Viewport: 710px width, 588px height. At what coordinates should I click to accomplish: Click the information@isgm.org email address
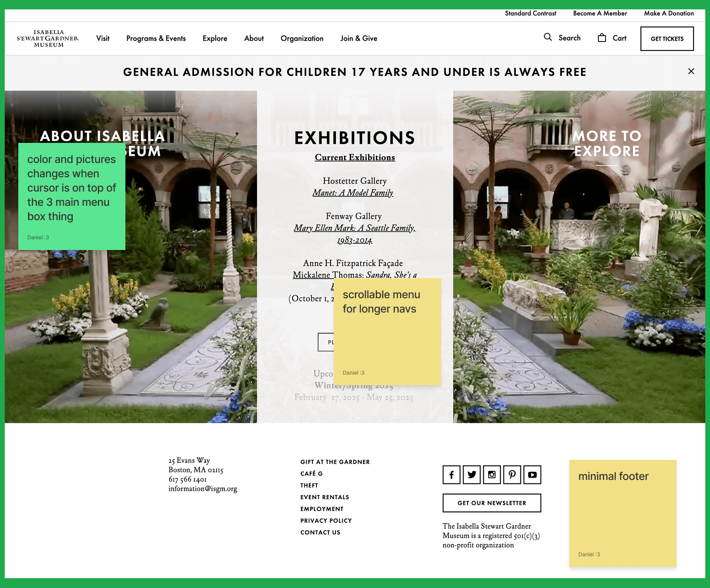pyautogui.click(x=203, y=488)
